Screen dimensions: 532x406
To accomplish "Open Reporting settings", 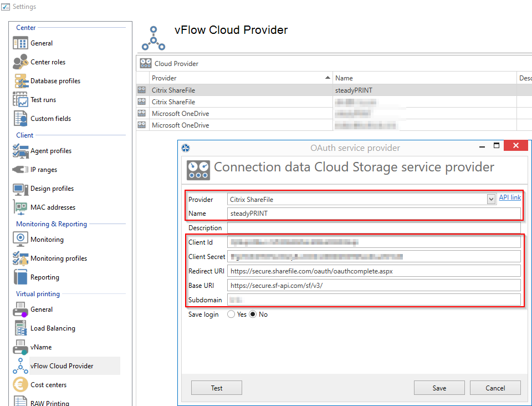I will pos(45,277).
